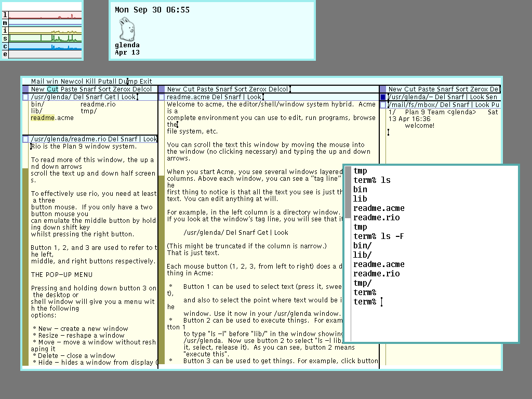Click '/usr/glenda/ Del Snarf Get | Look' line in readme.acme text
This screenshot has height=399, width=532.
click(x=236, y=232)
